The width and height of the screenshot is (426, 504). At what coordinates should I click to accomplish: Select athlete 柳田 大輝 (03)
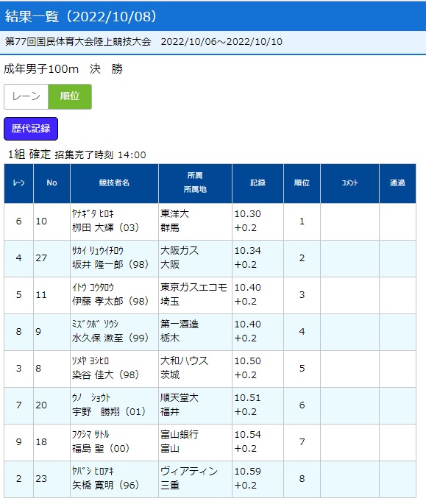pyautogui.click(x=105, y=227)
